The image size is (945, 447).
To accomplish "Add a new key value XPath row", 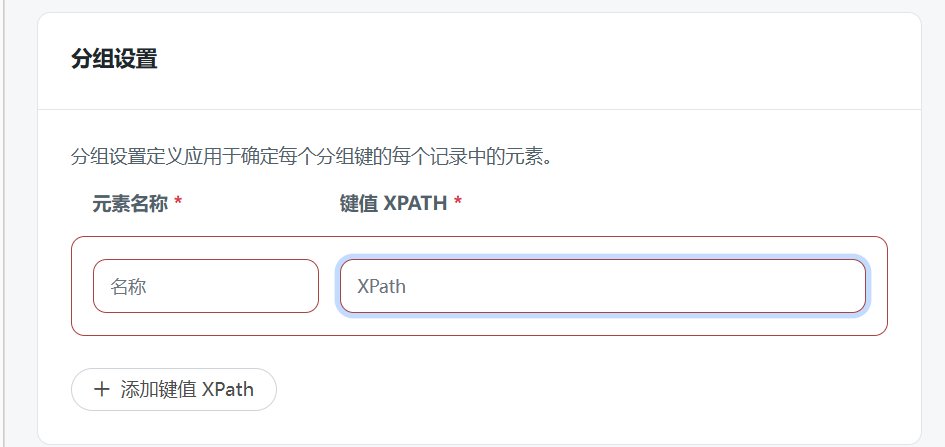I will point(174,390).
